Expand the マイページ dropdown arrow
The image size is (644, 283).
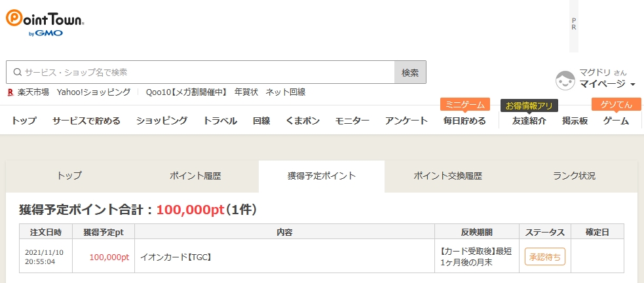633,85
